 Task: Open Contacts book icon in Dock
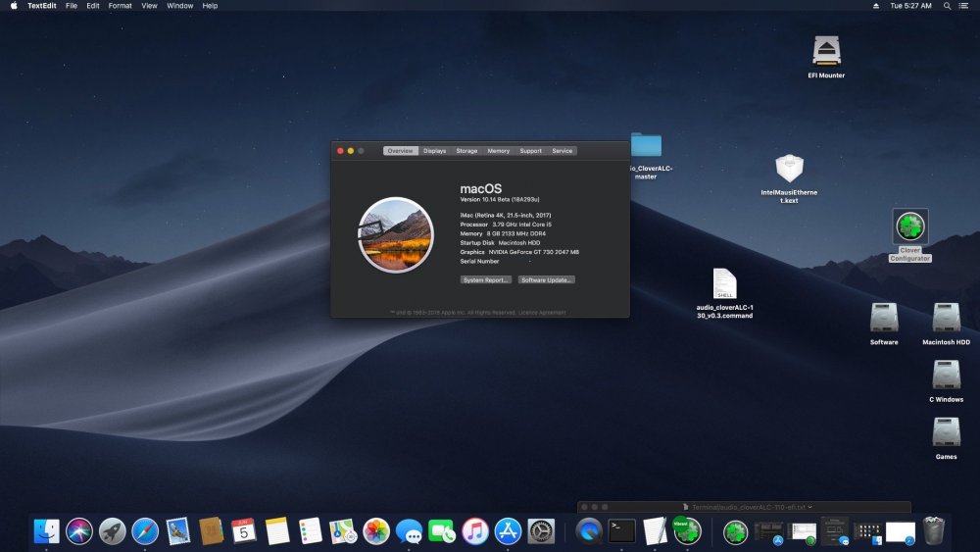212,532
